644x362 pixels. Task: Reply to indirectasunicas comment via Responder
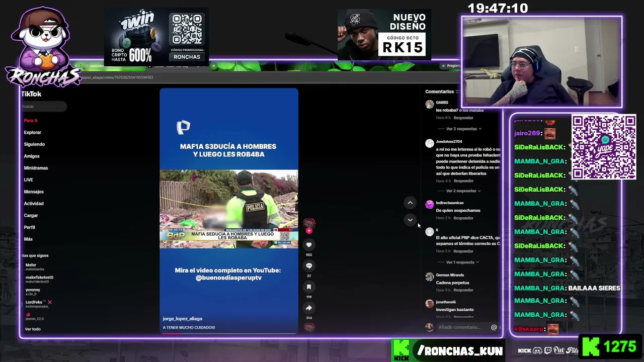click(463, 218)
